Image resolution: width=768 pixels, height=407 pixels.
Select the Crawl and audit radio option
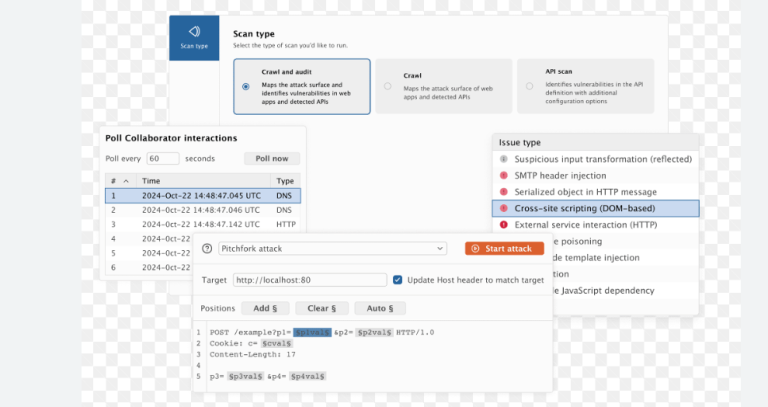(246, 87)
